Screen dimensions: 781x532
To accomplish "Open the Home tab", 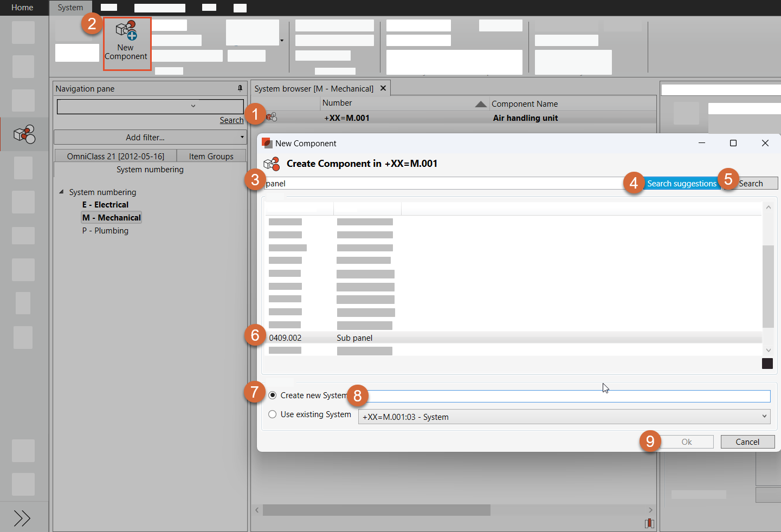I will click(22, 8).
